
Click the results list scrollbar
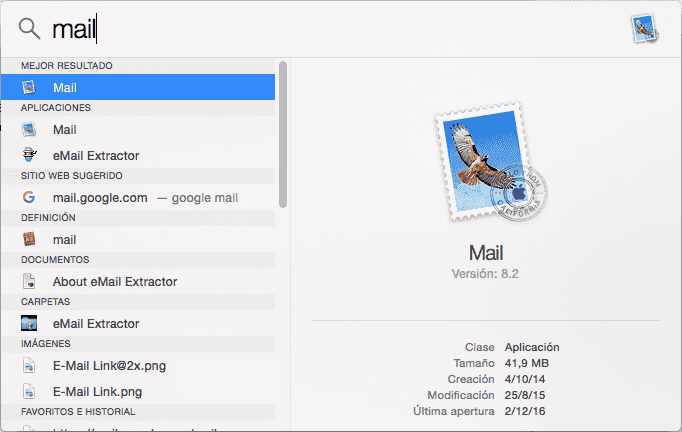click(283, 134)
